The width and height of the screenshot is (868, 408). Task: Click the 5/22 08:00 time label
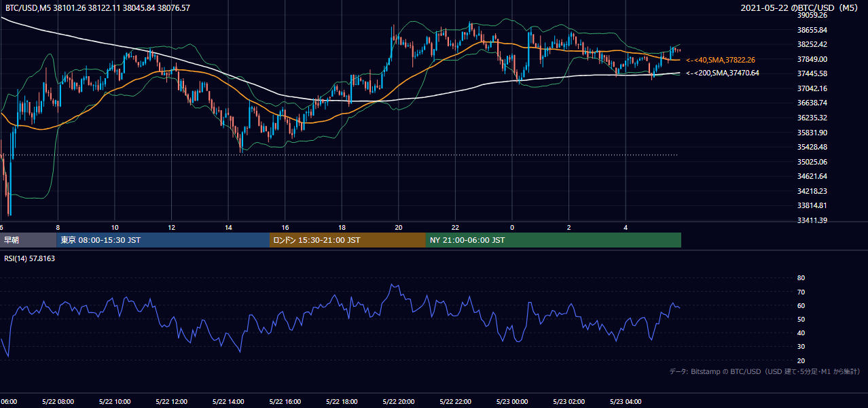pyautogui.click(x=58, y=401)
